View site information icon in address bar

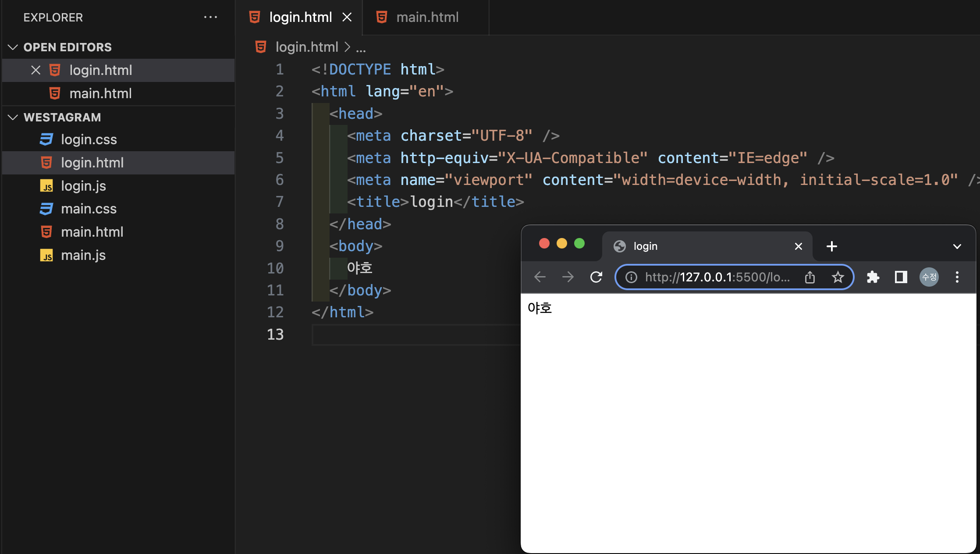(631, 277)
